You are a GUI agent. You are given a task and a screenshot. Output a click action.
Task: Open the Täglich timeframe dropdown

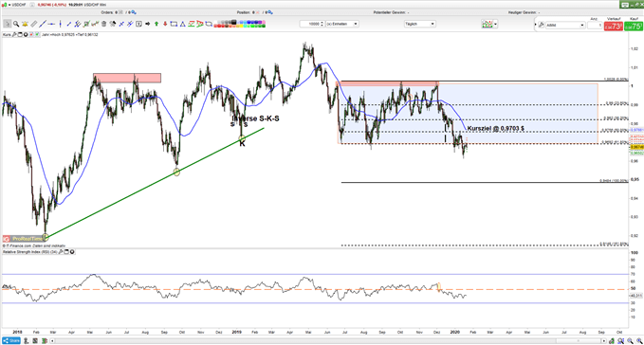click(x=419, y=25)
